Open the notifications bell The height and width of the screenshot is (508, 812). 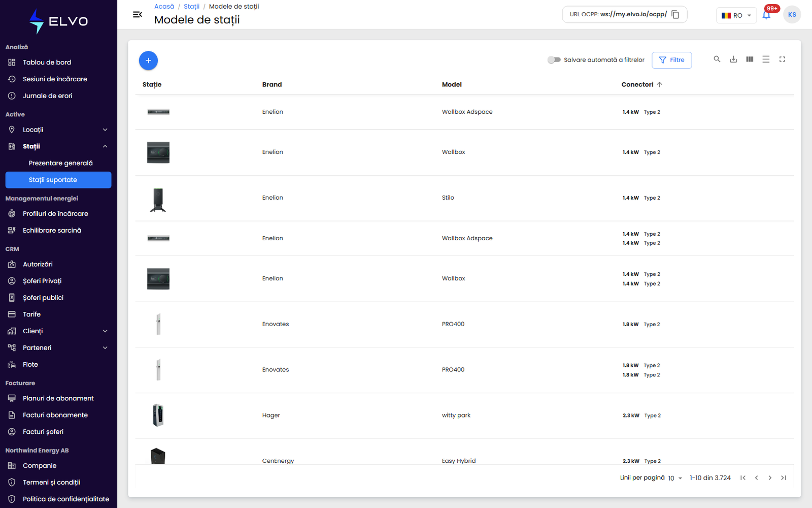[x=766, y=15]
